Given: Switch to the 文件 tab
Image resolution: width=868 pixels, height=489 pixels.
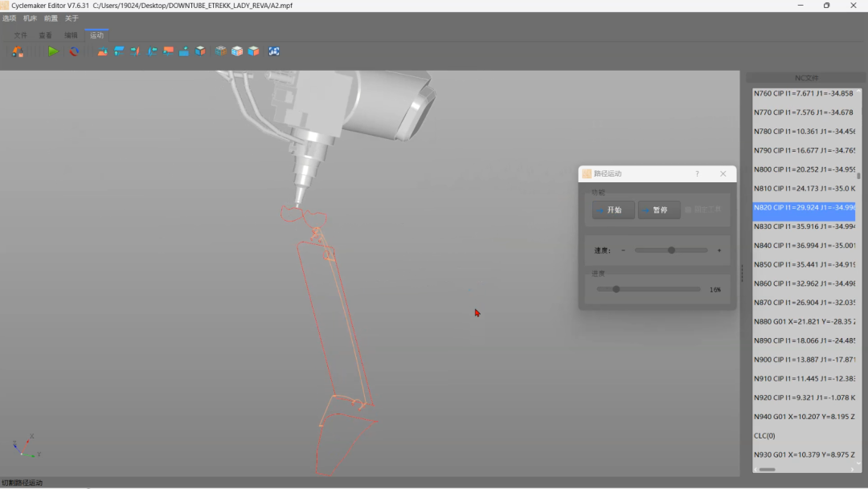Looking at the screenshot, I should pyautogui.click(x=20, y=35).
